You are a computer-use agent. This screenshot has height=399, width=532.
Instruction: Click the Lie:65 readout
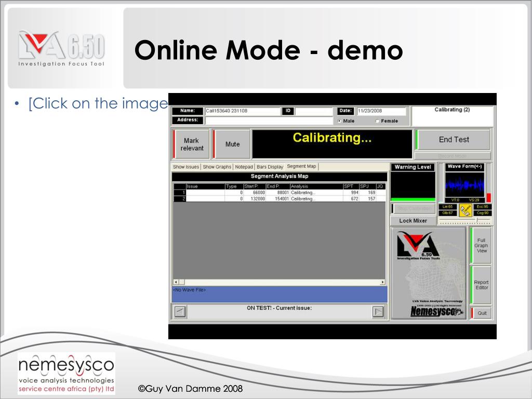point(447,207)
